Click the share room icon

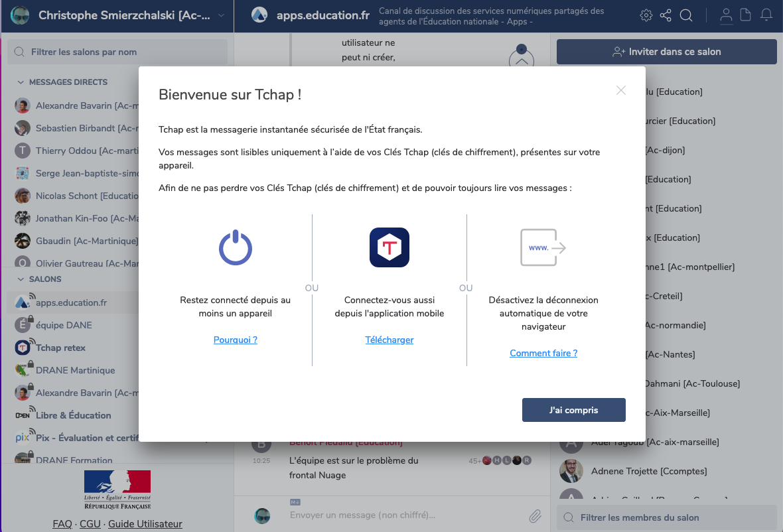(666, 15)
